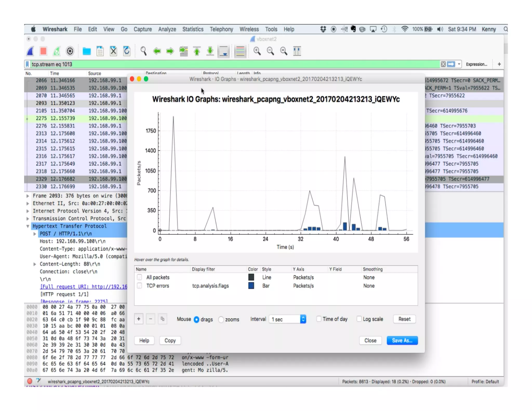Open capture options gear icon

[70, 51]
